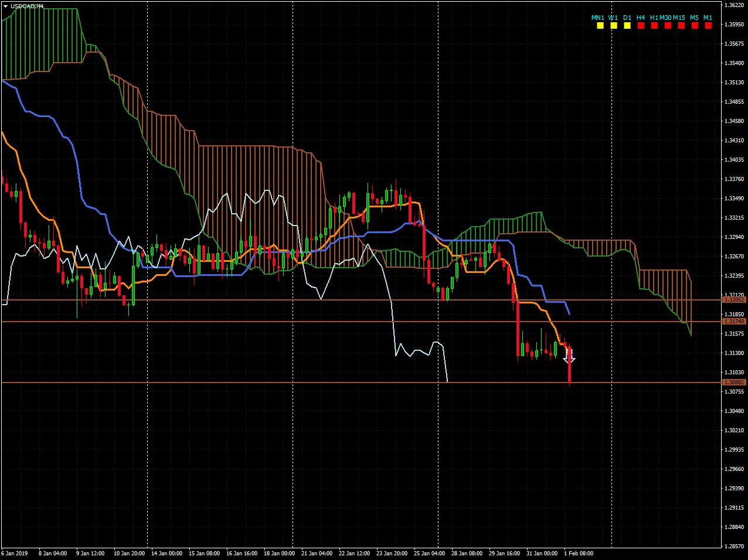The height and width of the screenshot is (560, 748).
Task: Click the red M1 signal square
Action: [x=708, y=26]
